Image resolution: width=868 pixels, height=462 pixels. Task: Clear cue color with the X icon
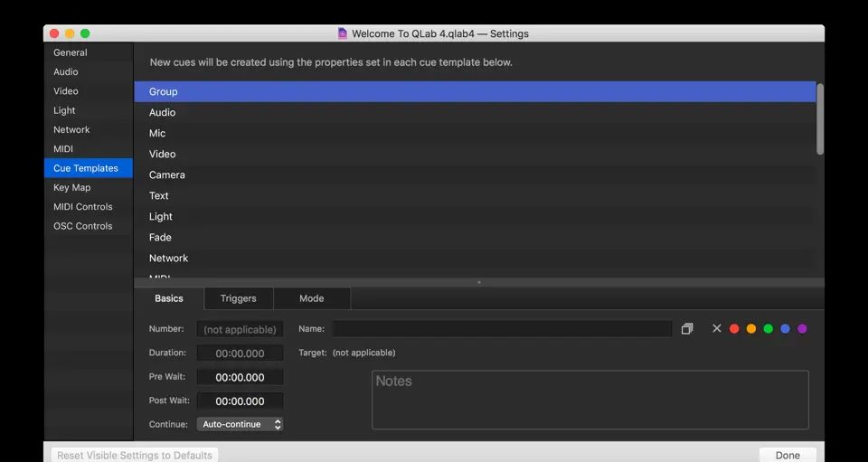coord(717,329)
